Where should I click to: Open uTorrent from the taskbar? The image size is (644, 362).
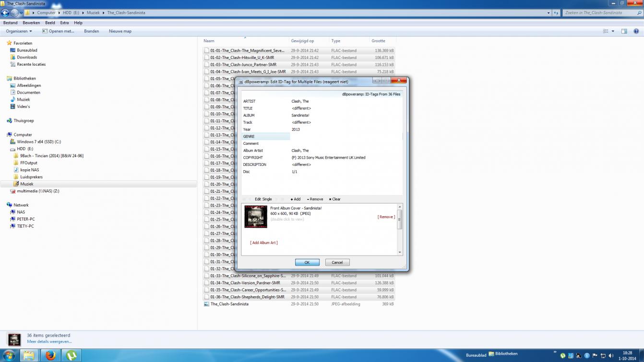point(72,355)
